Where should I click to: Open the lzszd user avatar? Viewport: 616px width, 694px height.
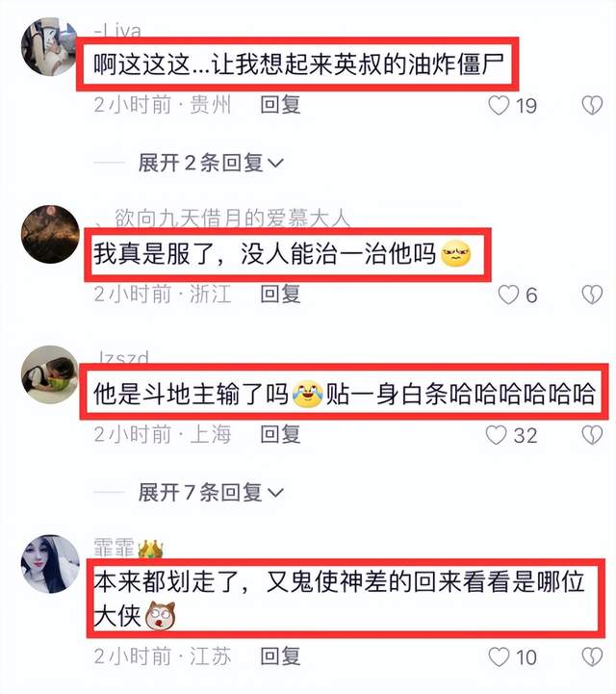pos(50,374)
